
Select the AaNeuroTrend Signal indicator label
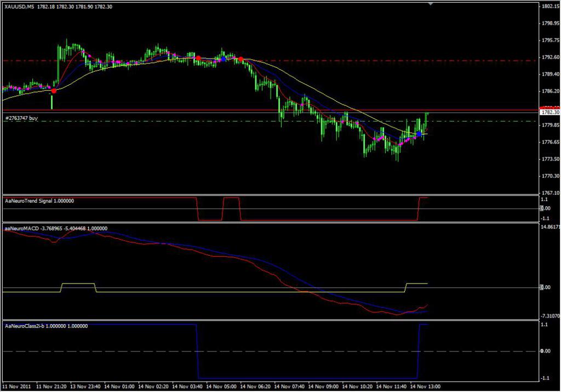click(39, 201)
